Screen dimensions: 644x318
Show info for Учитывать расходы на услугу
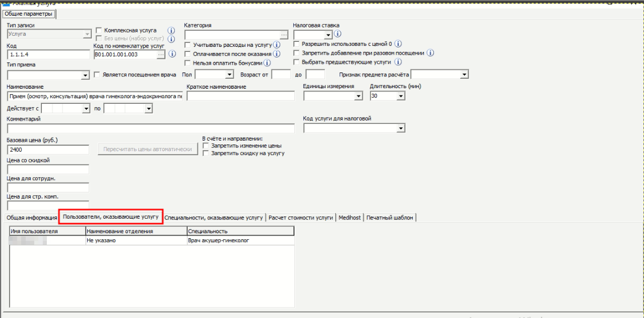click(x=276, y=44)
